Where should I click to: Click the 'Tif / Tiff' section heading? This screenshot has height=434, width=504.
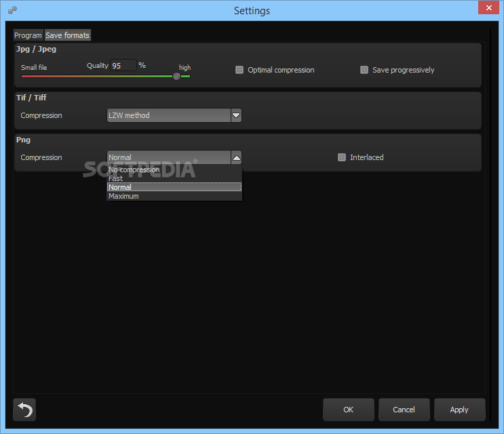tap(31, 98)
